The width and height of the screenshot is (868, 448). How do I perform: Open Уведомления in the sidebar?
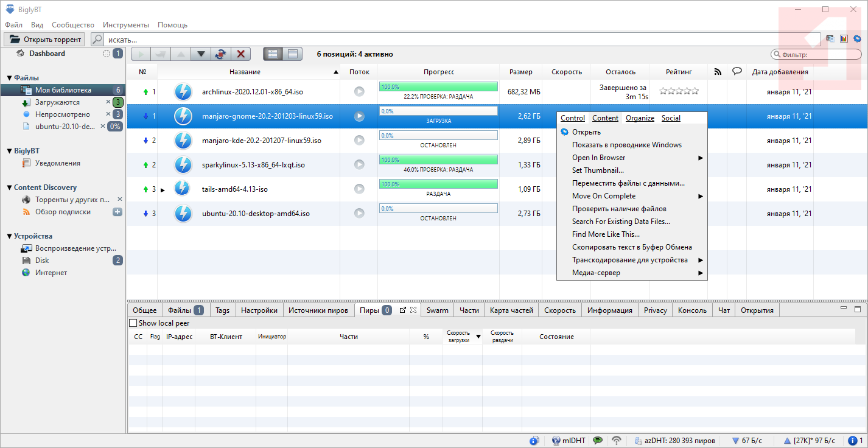(x=57, y=163)
